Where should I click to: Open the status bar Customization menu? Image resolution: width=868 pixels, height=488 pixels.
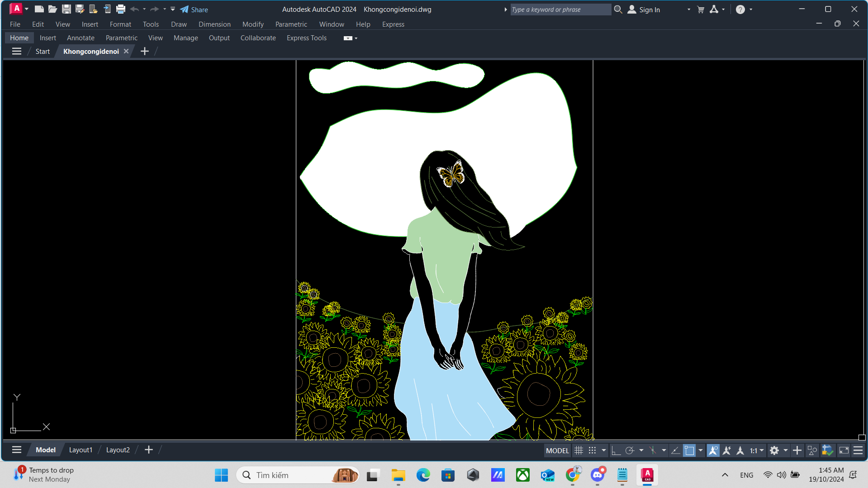pyautogui.click(x=858, y=450)
